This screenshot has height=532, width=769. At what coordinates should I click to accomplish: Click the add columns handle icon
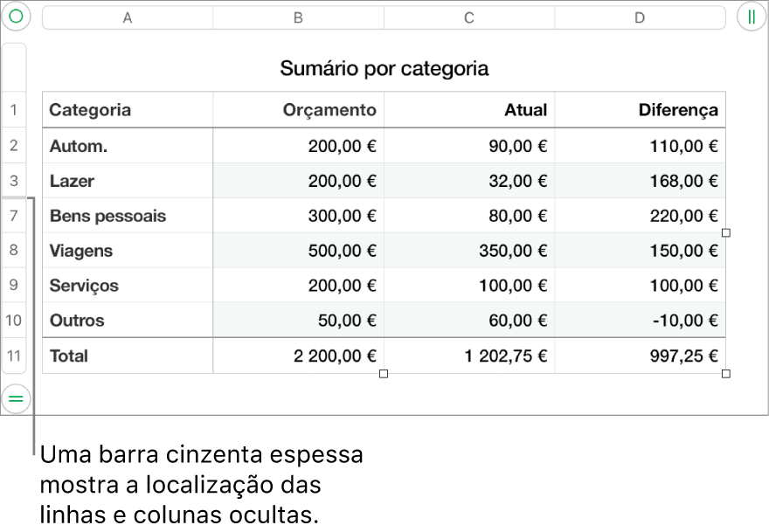(x=752, y=17)
